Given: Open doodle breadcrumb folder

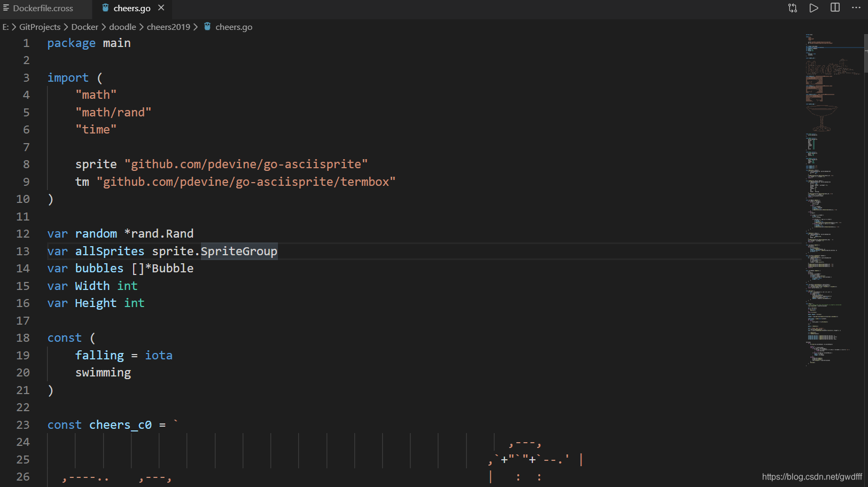Looking at the screenshot, I should (x=122, y=27).
